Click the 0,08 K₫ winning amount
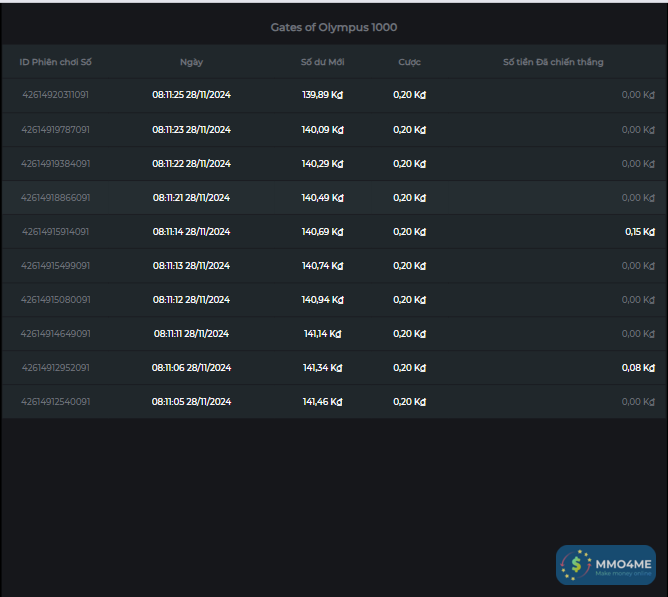The image size is (668, 597). coord(639,367)
